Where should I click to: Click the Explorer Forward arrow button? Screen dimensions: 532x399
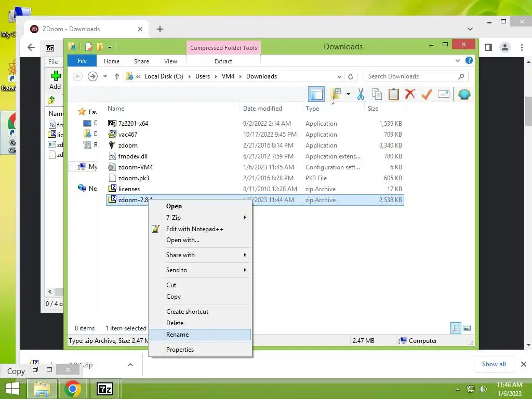(92, 76)
